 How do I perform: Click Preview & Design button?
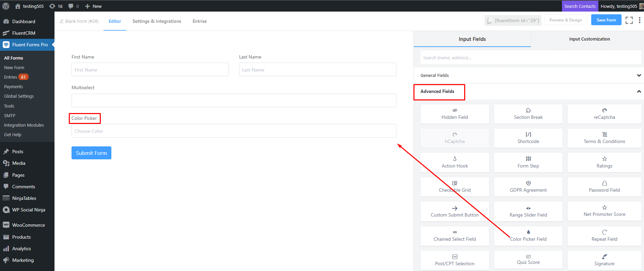point(566,20)
